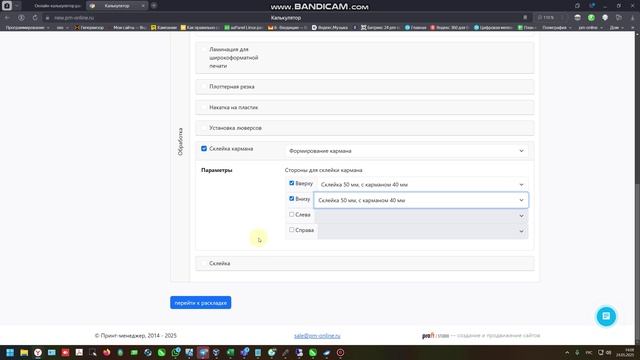Click the Ламинация для широкоформатной печати row
640x360 pixels.
[364, 58]
